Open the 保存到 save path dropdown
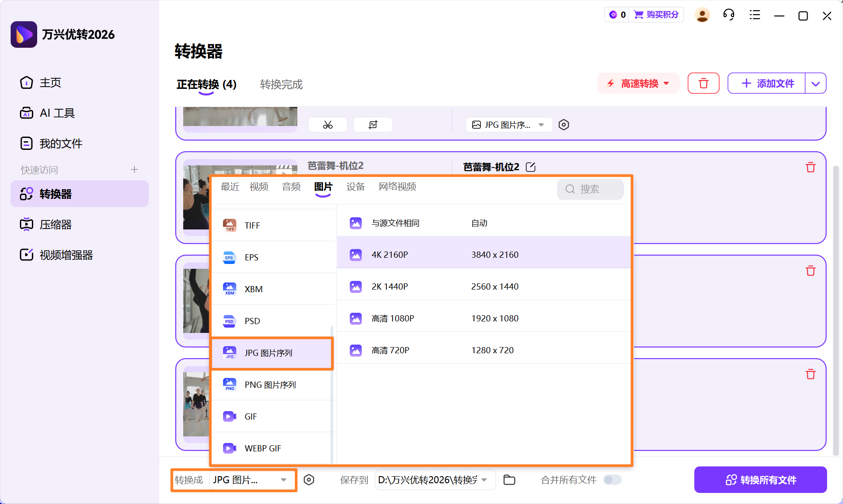The image size is (843, 504). tap(485, 480)
